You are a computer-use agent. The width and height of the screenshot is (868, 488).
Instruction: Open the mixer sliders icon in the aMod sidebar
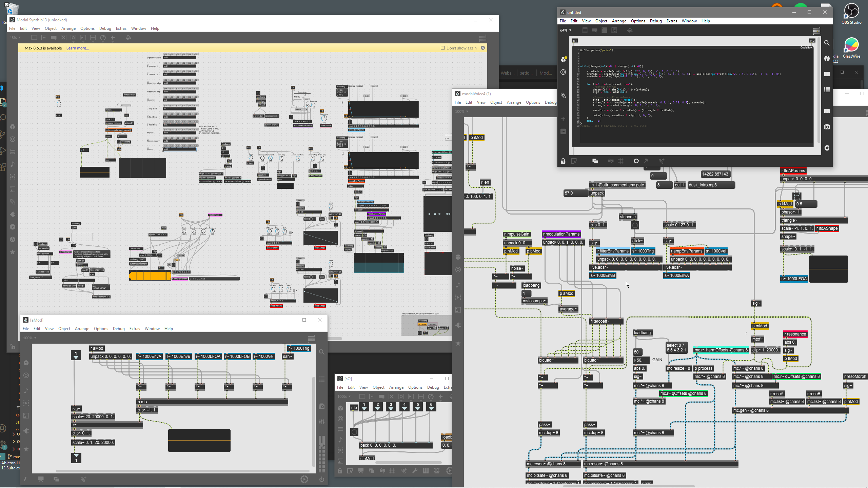pos(321,422)
